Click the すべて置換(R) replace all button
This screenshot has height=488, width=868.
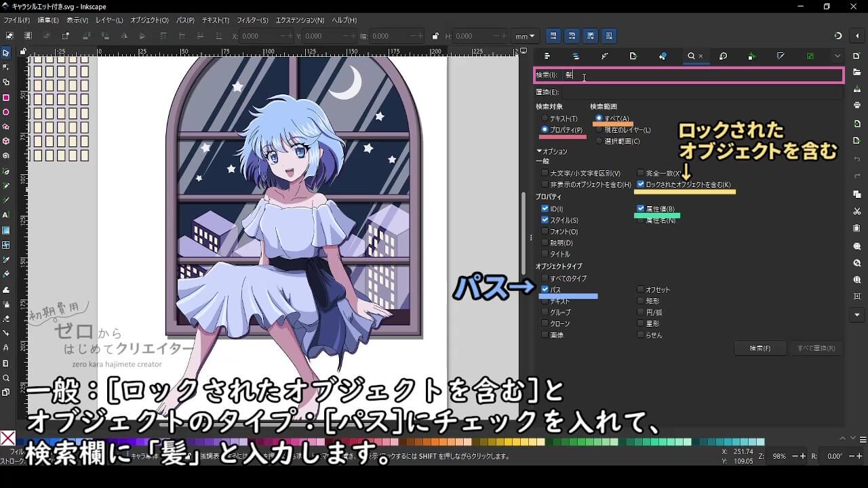click(816, 348)
